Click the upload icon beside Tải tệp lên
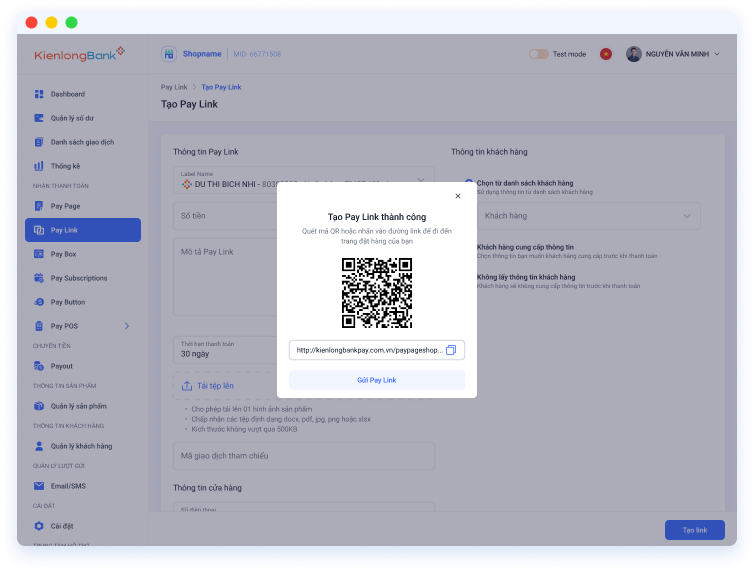The image size is (754, 573). [x=187, y=386]
